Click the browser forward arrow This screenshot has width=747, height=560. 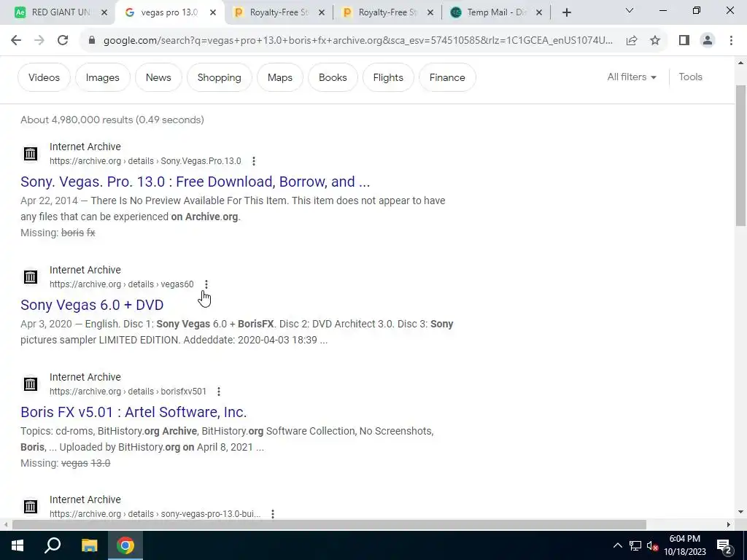click(x=39, y=41)
